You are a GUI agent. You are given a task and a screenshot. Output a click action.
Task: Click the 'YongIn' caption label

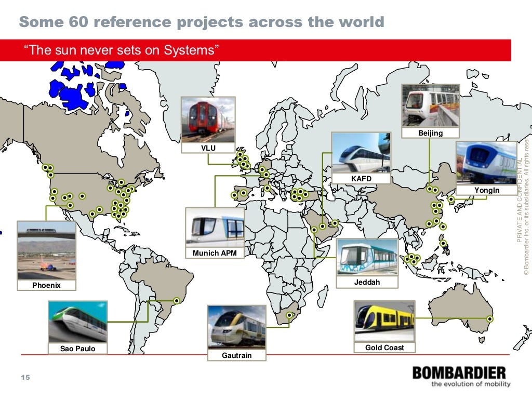click(x=486, y=190)
